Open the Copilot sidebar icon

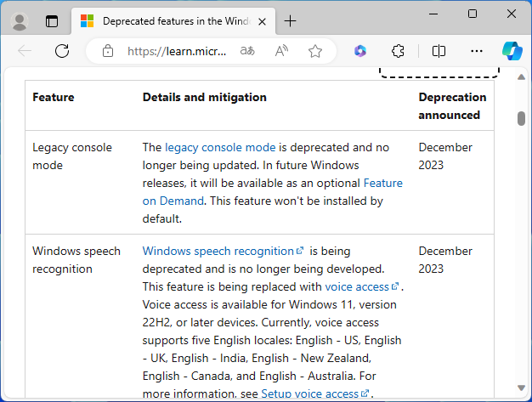512,51
